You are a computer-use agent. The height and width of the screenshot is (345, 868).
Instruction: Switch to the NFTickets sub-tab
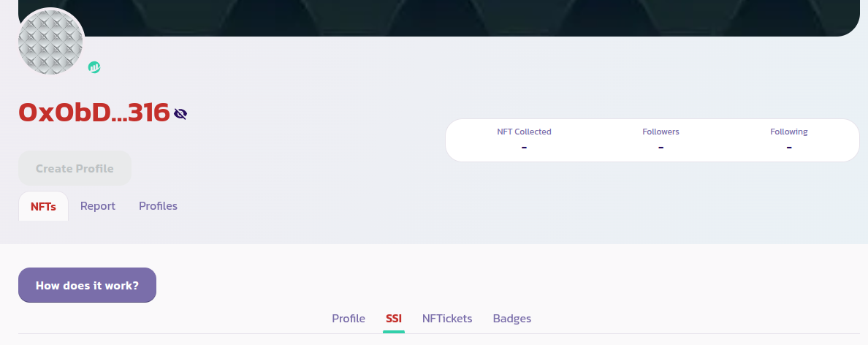[447, 319]
